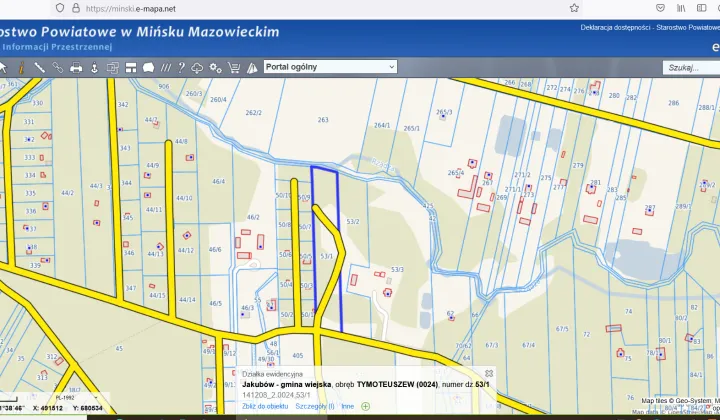Screen dimensions: 720x420
Task: Click the diagonal hatch lines icon
Action: (165, 68)
